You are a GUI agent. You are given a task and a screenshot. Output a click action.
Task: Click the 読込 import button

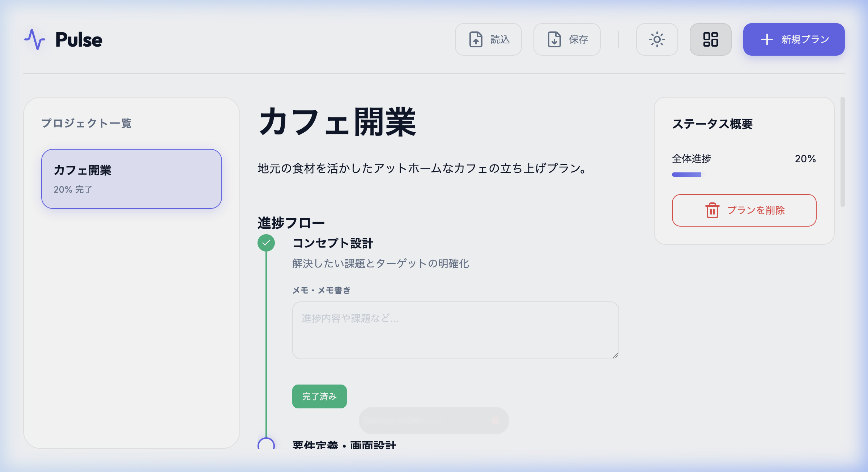click(x=488, y=39)
